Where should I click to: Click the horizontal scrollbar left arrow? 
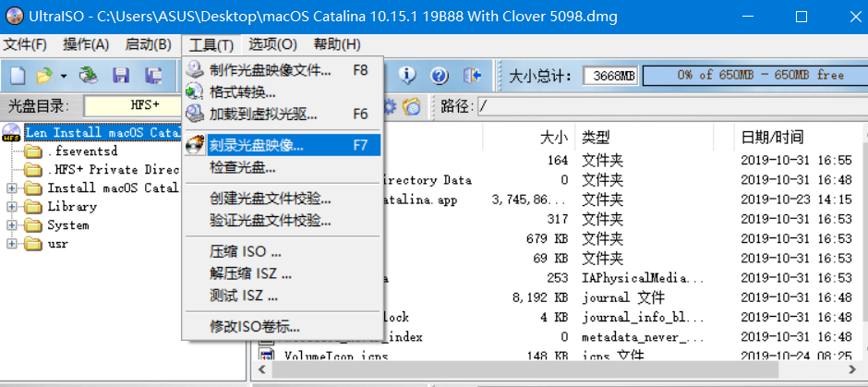[262, 369]
